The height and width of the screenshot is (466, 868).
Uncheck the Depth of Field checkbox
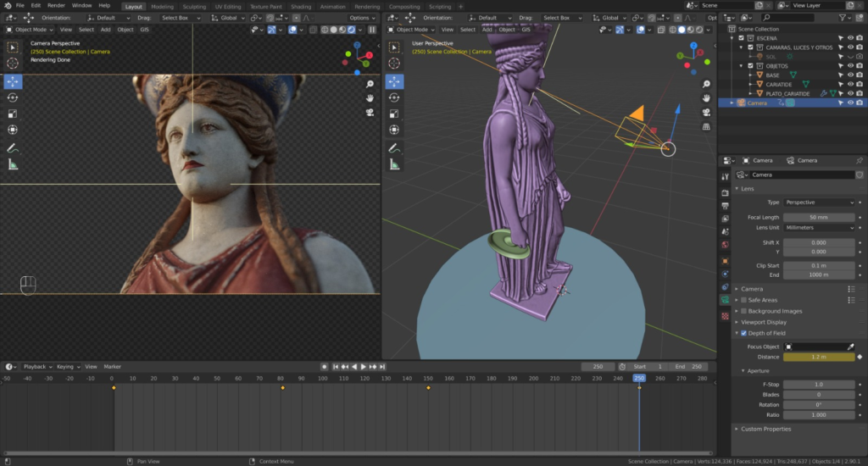coord(743,333)
